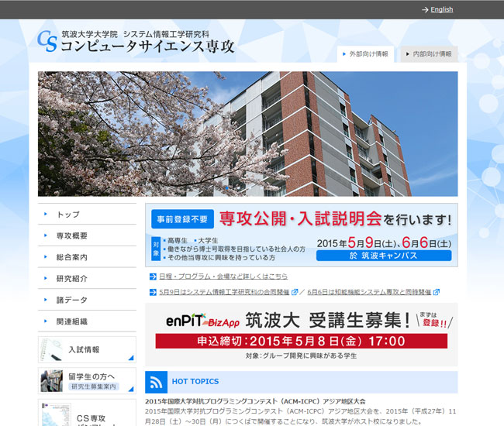Image resolution: width=504 pixels, height=426 pixels.
Task: Open the CS専攻 pamphlet banner
Action: [x=87, y=413]
